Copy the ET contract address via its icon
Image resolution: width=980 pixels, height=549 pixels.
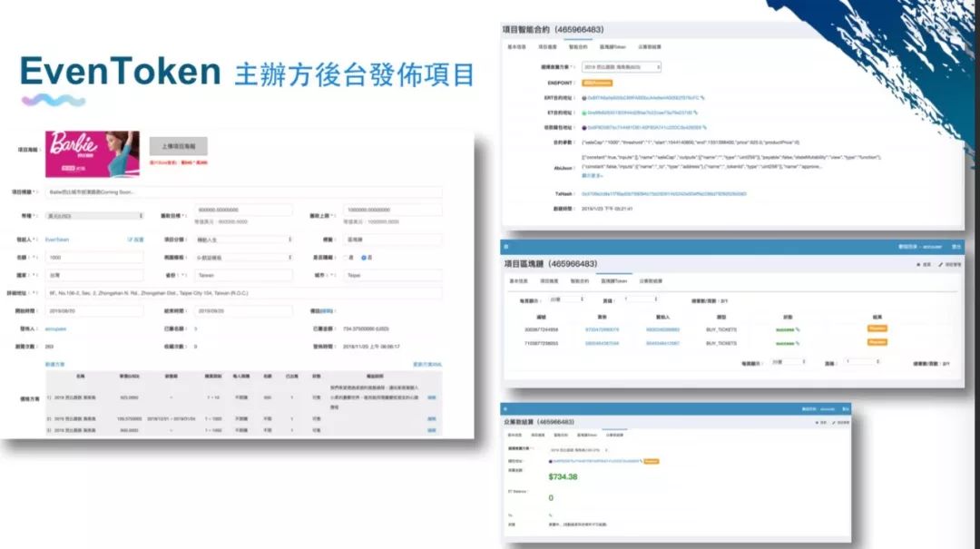[696, 113]
